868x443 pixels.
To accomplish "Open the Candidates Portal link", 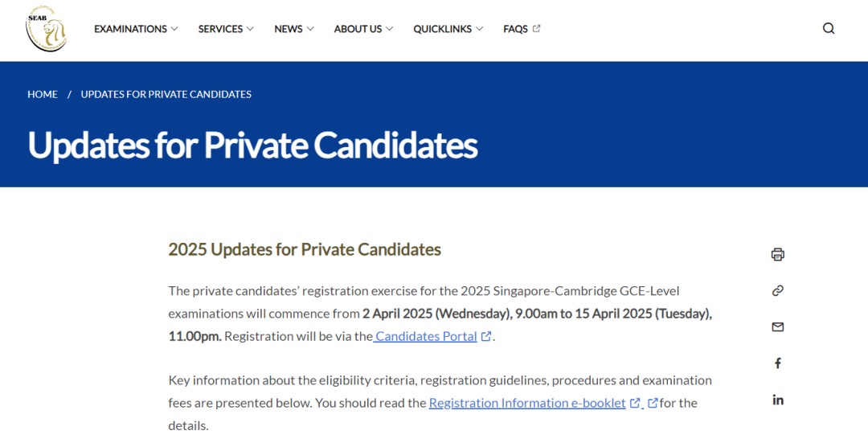I will click(426, 337).
